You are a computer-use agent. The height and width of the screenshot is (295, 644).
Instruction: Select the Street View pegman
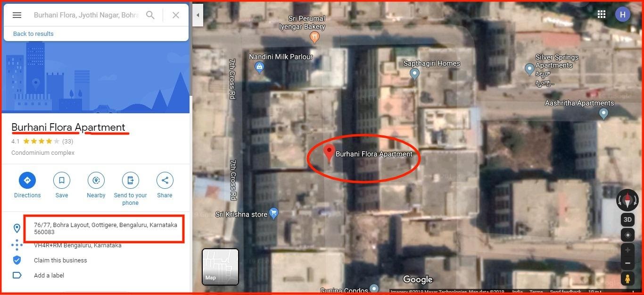pyautogui.click(x=627, y=279)
